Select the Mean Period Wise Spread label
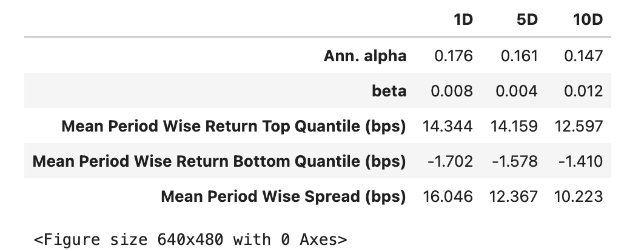The image size is (644, 251). pos(283,196)
